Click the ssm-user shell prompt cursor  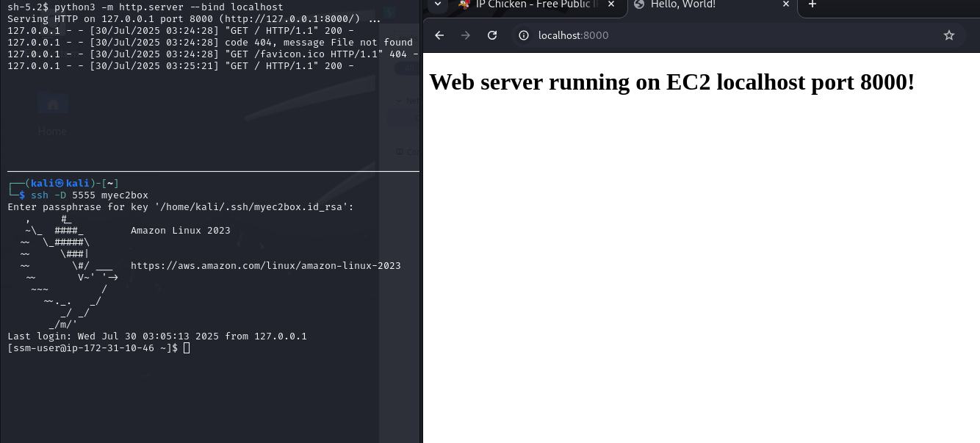point(187,348)
